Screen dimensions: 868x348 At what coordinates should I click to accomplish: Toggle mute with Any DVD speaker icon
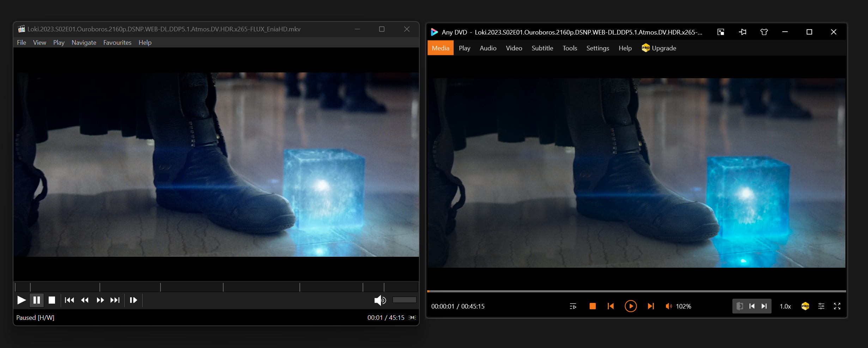pos(668,306)
